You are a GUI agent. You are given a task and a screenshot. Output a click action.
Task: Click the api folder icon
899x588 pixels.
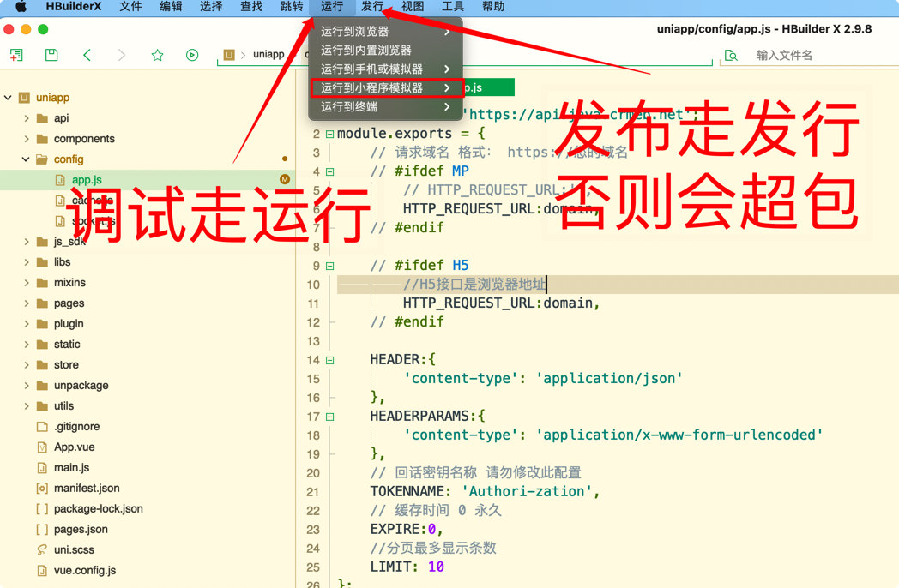click(x=42, y=118)
